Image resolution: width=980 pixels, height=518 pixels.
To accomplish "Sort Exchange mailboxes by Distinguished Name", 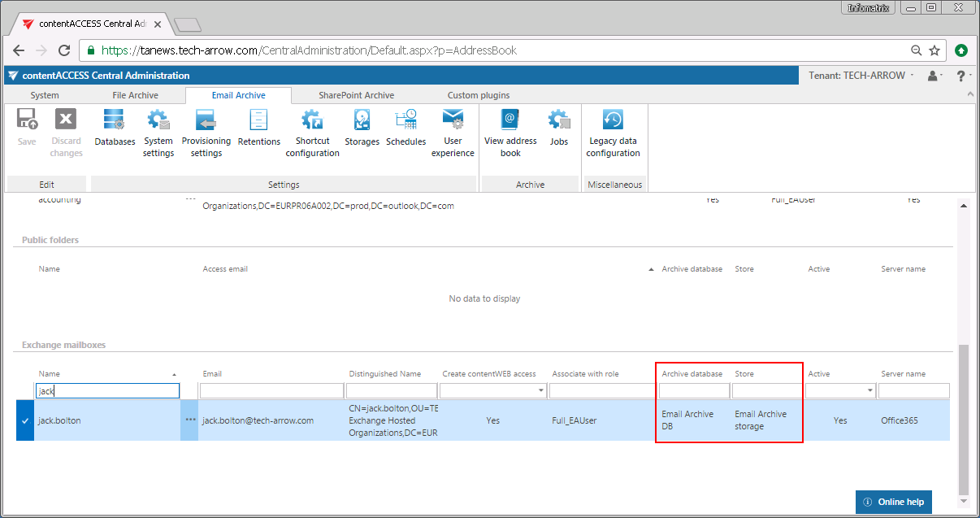I will 384,374.
